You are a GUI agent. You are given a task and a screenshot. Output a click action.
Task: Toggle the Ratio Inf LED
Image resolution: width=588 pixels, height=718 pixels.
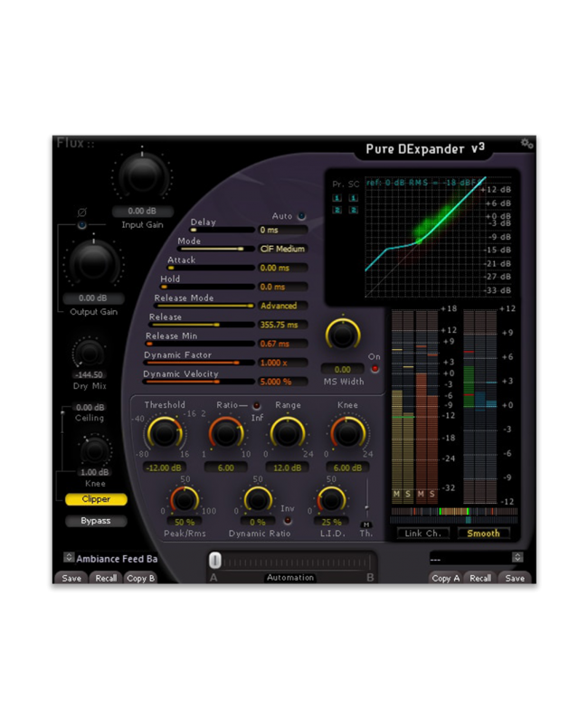(x=257, y=406)
